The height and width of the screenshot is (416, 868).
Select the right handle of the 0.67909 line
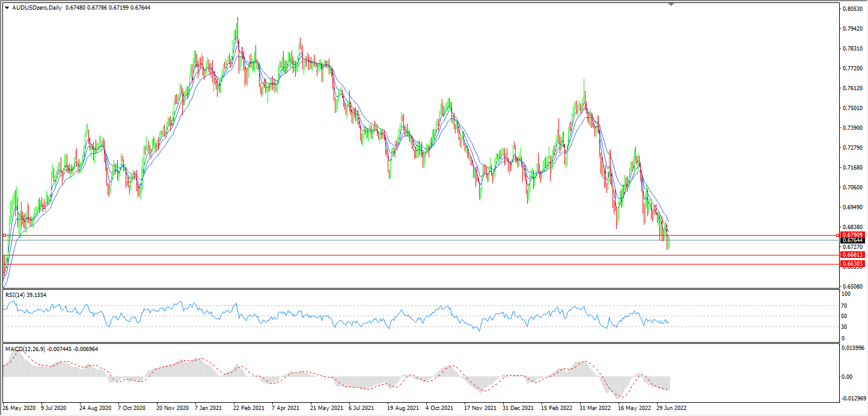[x=838, y=235]
